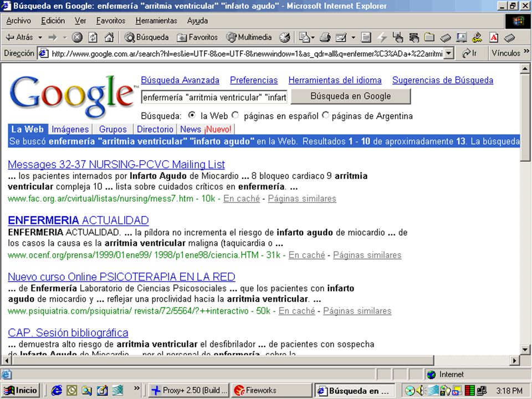Screen dimensions: 532x399
Task: Open Messages 32-37 NURSING-PCVC Mailing List result
Action: [116, 165]
